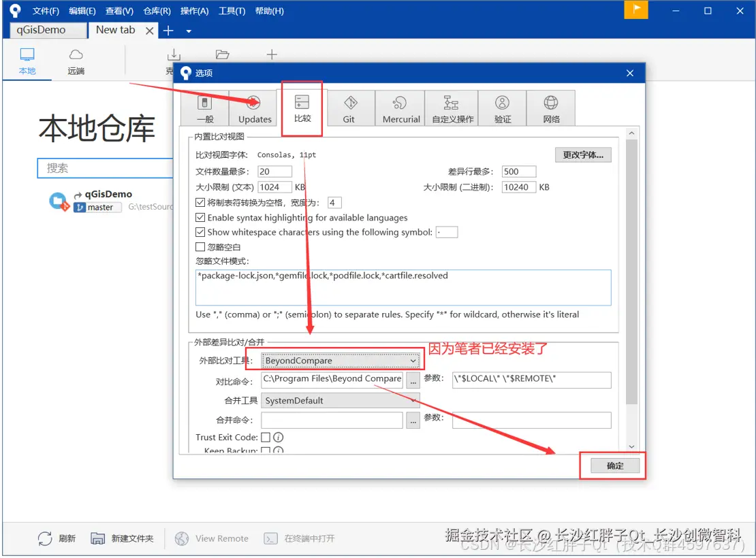Open the Mercurial options tab
The height and width of the screenshot is (558, 756).
[400, 108]
